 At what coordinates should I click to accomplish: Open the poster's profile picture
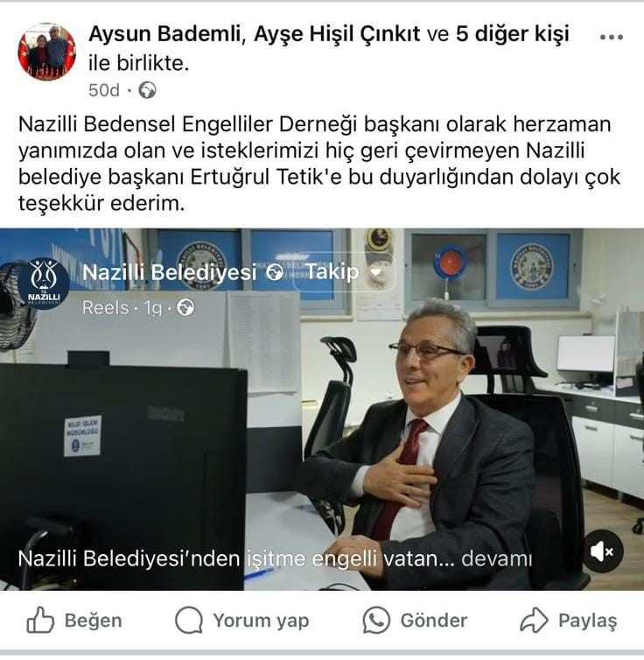(x=46, y=52)
